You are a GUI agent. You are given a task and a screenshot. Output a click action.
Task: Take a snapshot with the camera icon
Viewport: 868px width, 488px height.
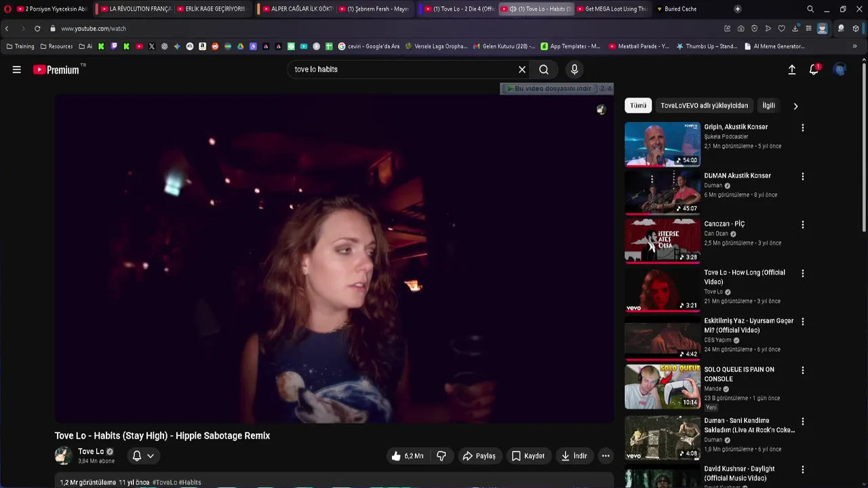(741, 28)
